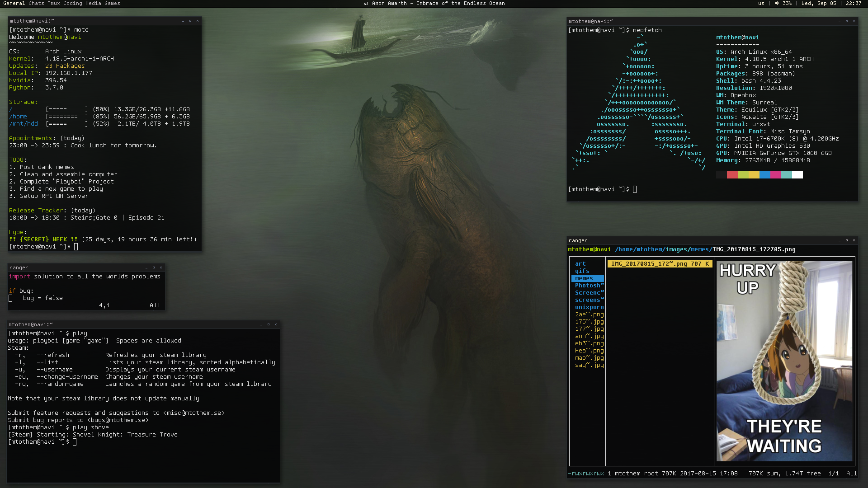The height and width of the screenshot is (488, 868).
Task: Click the Wed, Sep 05 date
Action: pyautogui.click(x=819, y=3)
